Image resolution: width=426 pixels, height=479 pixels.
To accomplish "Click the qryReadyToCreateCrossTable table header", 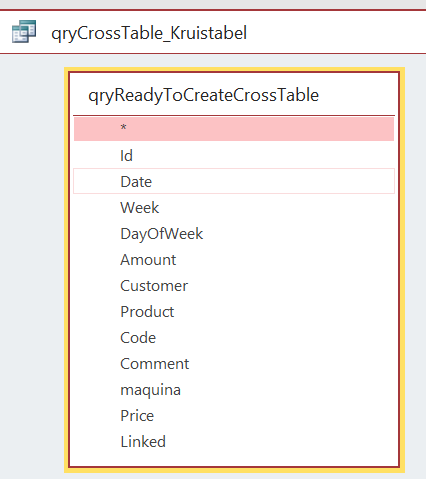I will (203, 95).
